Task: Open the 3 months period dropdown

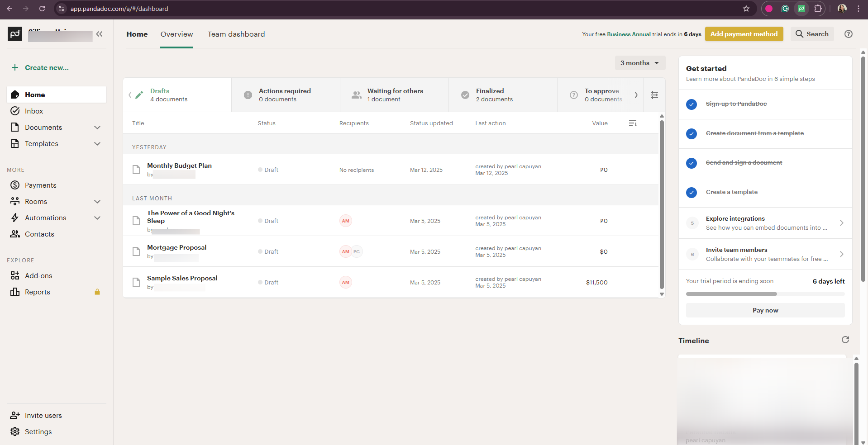Action: [x=639, y=63]
